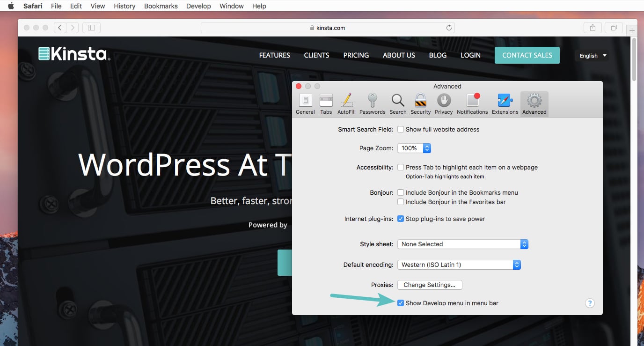Image resolution: width=644 pixels, height=346 pixels.
Task: Open the General preferences pane
Action: [305, 104]
